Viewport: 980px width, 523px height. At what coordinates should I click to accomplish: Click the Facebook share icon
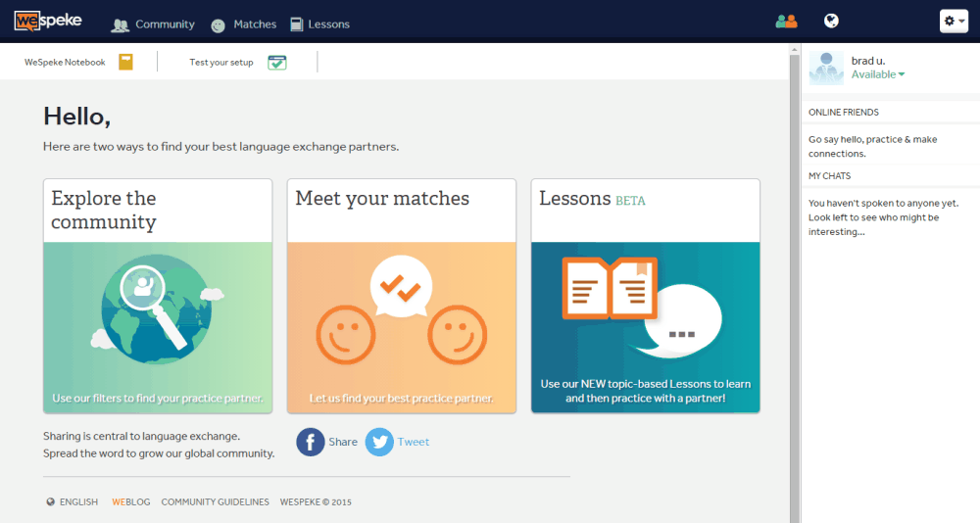pos(310,442)
